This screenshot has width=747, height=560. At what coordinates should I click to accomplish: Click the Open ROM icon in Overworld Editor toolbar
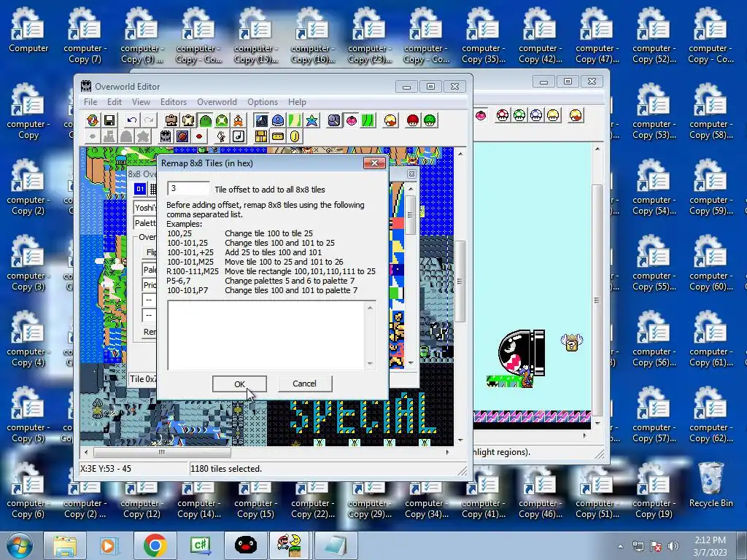(x=93, y=120)
